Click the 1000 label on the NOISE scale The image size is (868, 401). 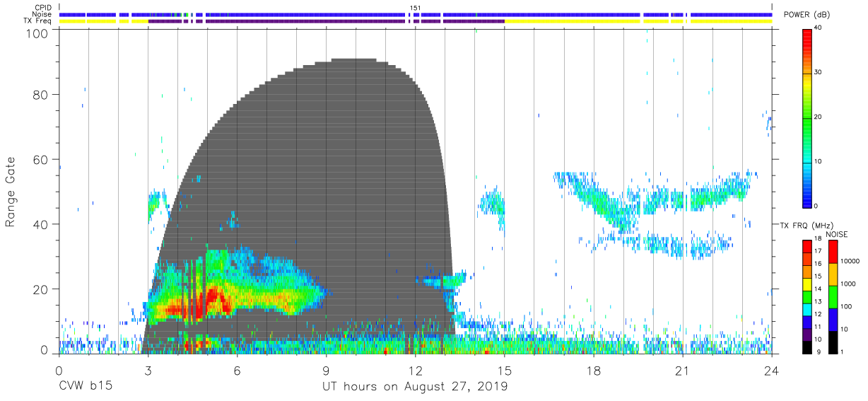pyautogui.click(x=848, y=283)
